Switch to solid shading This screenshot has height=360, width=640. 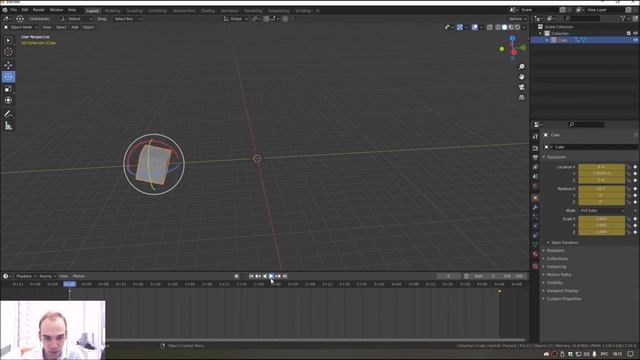tap(504, 27)
